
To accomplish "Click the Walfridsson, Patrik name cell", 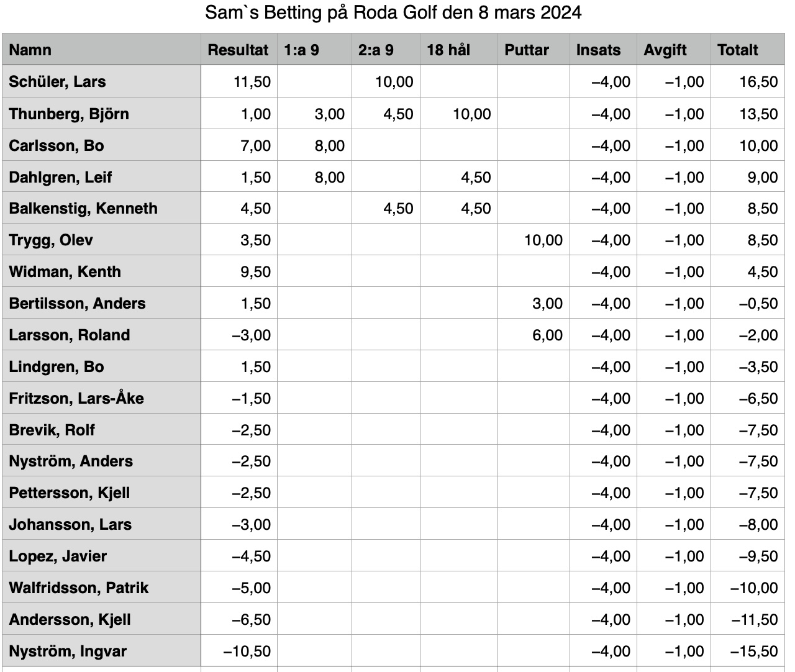I will click(x=101, y=588).
